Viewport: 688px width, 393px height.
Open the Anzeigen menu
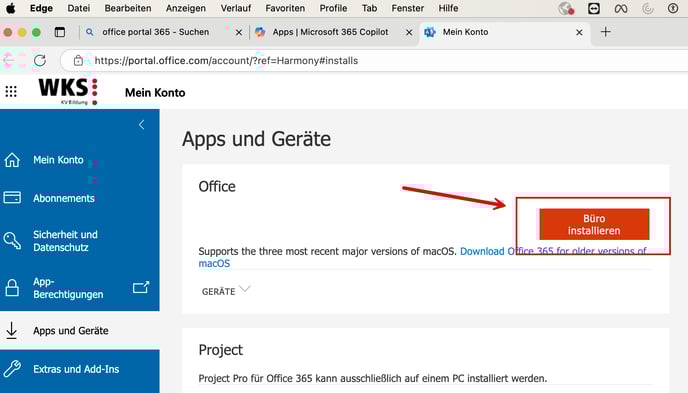tap(186, 8)
